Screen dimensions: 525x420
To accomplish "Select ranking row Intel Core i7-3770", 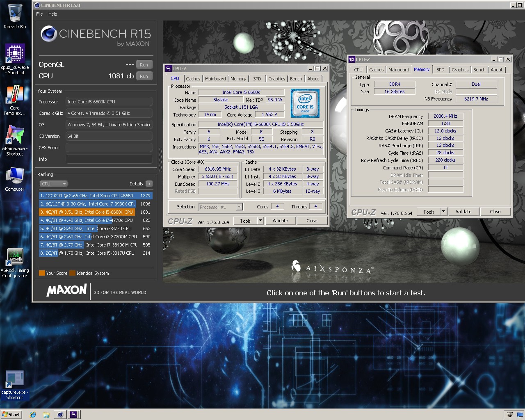I will click(96, 228).
